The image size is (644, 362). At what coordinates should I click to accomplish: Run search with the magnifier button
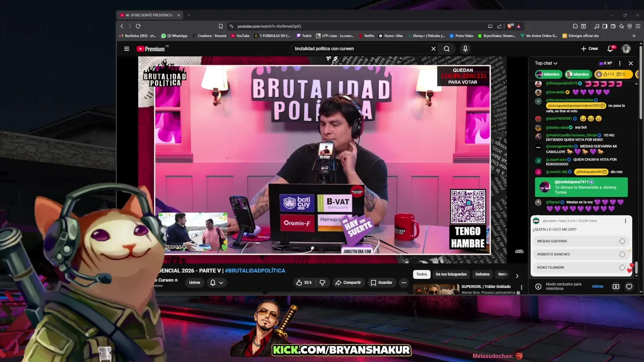[446, 49]
